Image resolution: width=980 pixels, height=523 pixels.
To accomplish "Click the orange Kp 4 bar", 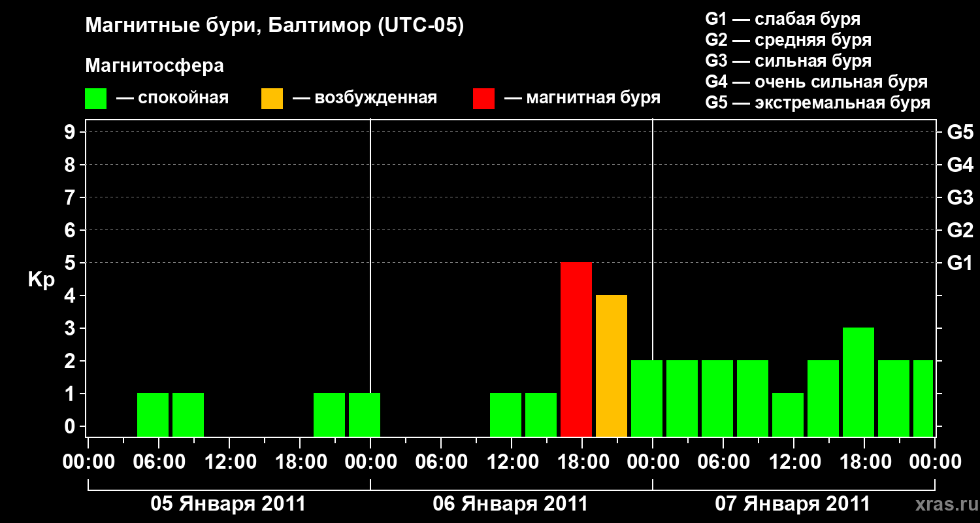I will [612, 365].
